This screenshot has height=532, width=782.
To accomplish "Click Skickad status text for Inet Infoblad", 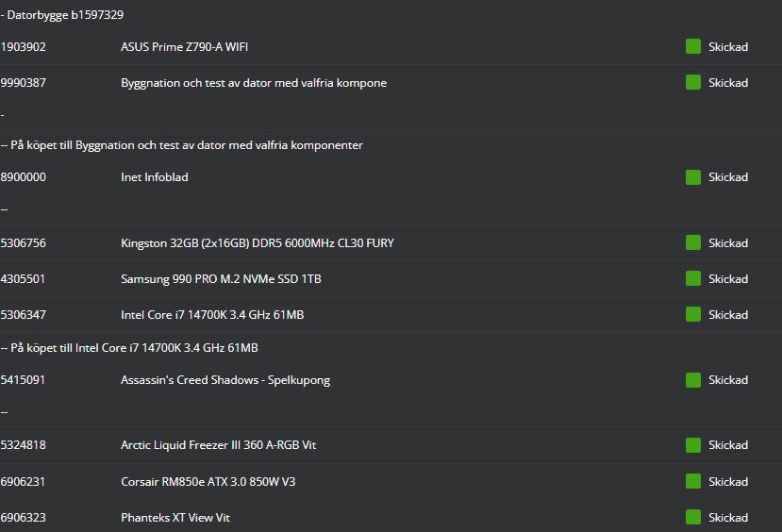I will [x=727, y=177].
